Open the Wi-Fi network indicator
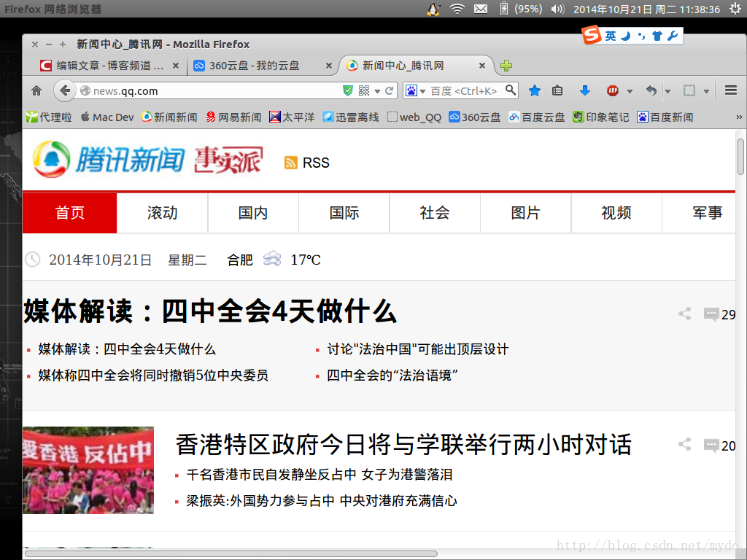 pos(457,9)
